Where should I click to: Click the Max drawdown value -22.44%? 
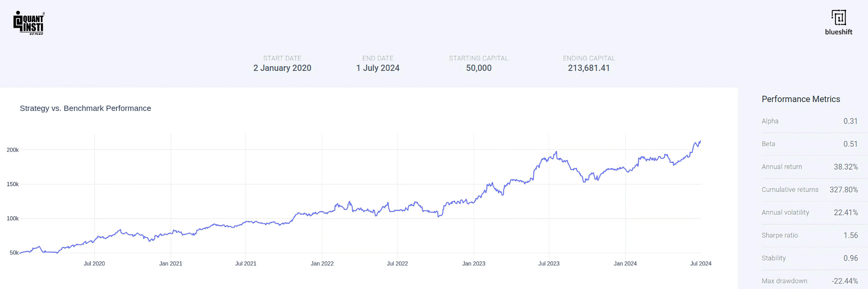click(845, 281)
